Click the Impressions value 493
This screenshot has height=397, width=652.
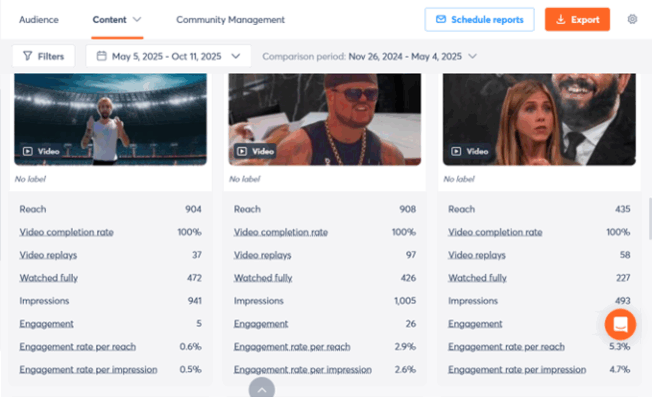click(622, 301)
